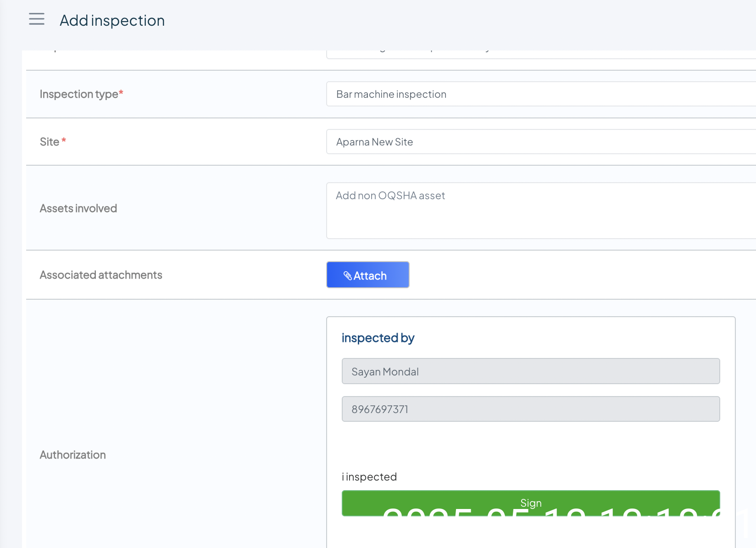Click the timestamp text under Sign
The width and height of the screenshot is (756, 548).
point(550,513)
